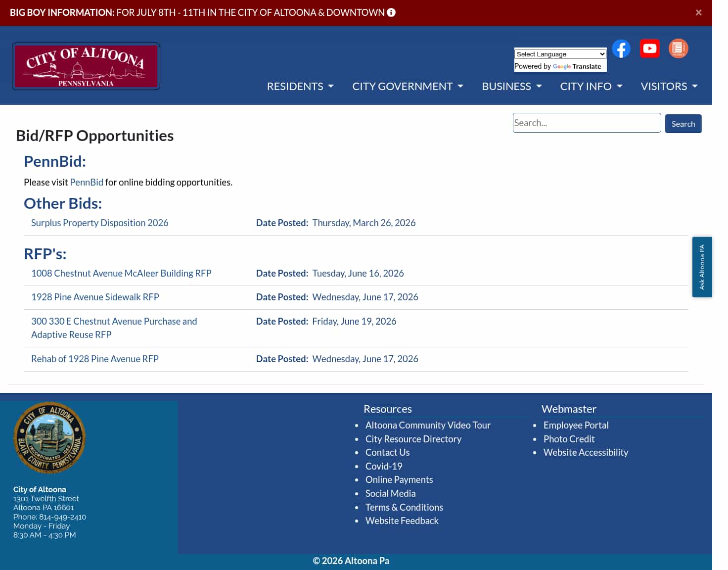Click the City of Altoona logo in header
Viewport: 728px width, 570px height.
point(86,66)
